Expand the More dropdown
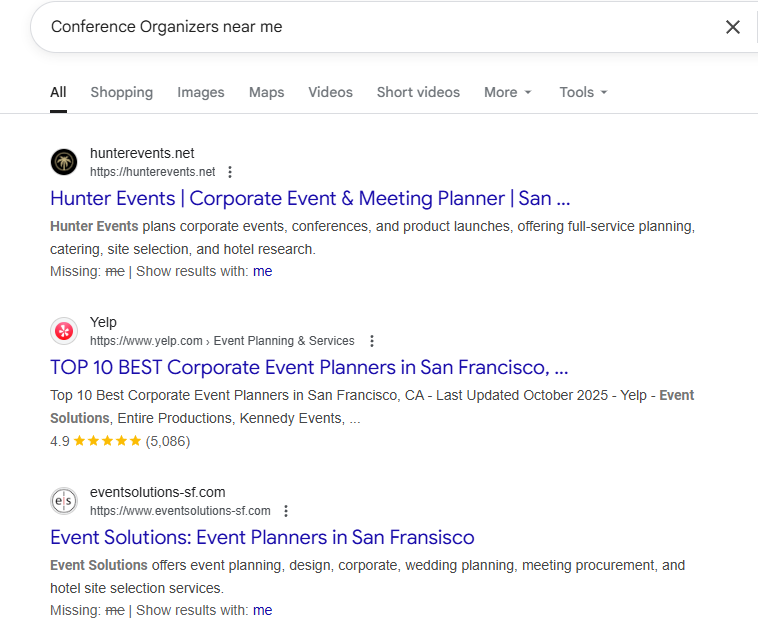This screenshot has height=630, width=758. [x=508, y=92]
